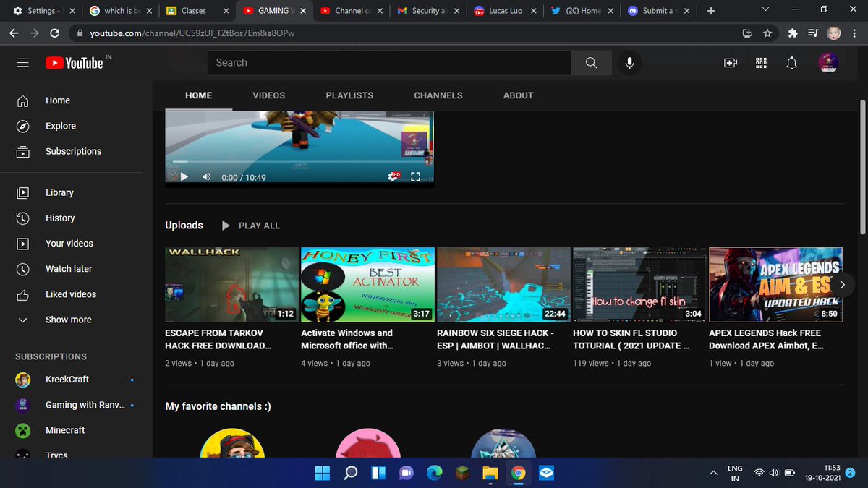Click the featured video progress bar
Image resolution: width=868 pixels, height=488 pixels.
[x=299, y=162]
